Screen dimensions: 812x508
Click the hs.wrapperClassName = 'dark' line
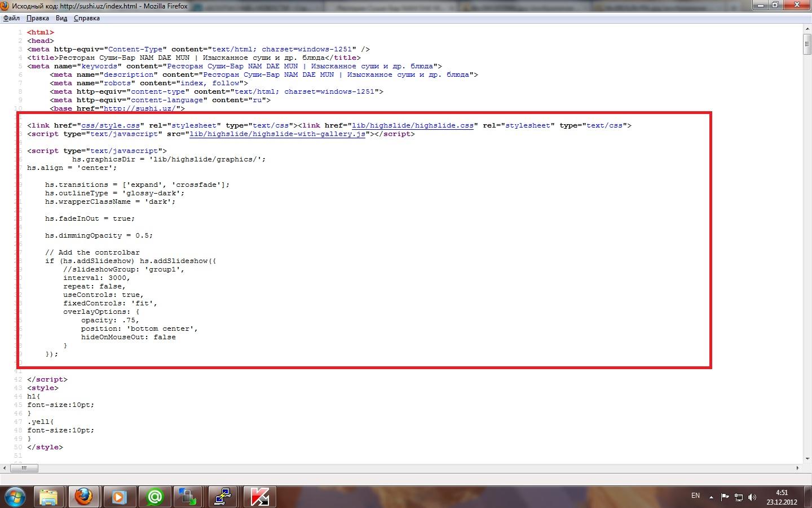point(111,202)
